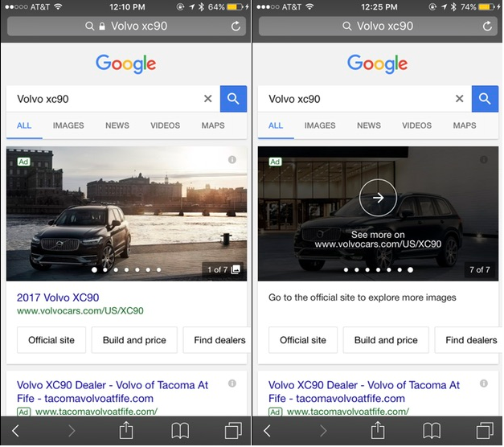
Task: Open share sheet icon on left phone
Action: (x=126, y=430)
